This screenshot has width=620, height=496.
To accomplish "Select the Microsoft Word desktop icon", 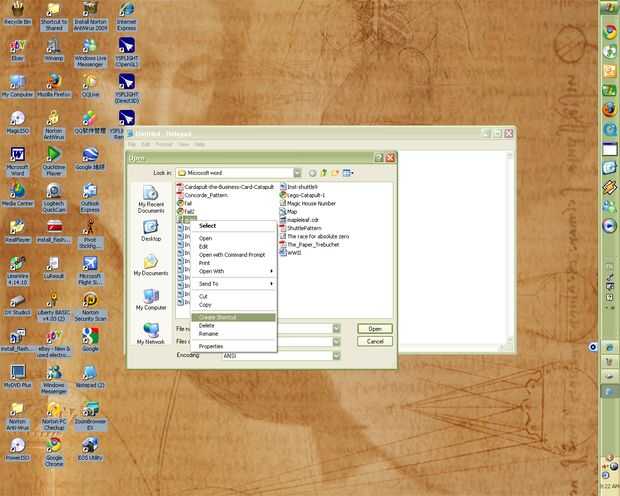I will click(x=17, y=161).
